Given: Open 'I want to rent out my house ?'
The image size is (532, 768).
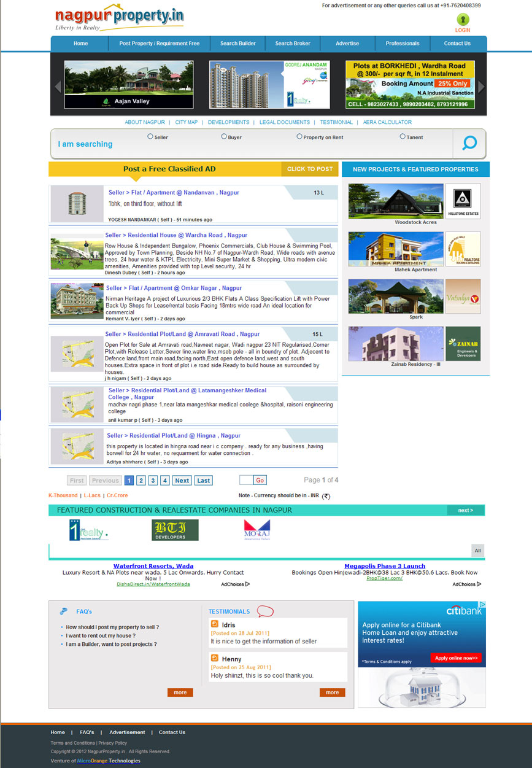Looking at the screenshot, I should (x=99, y=636).
